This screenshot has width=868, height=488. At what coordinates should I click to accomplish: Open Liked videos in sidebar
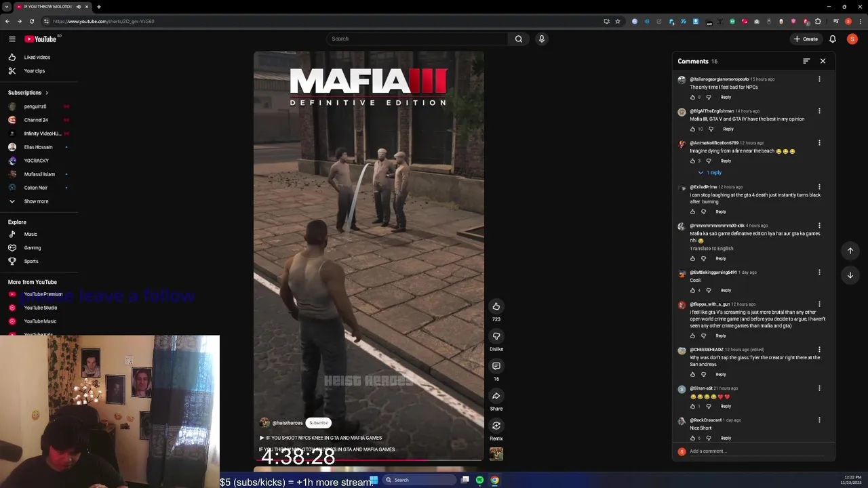tap(37, 58)
